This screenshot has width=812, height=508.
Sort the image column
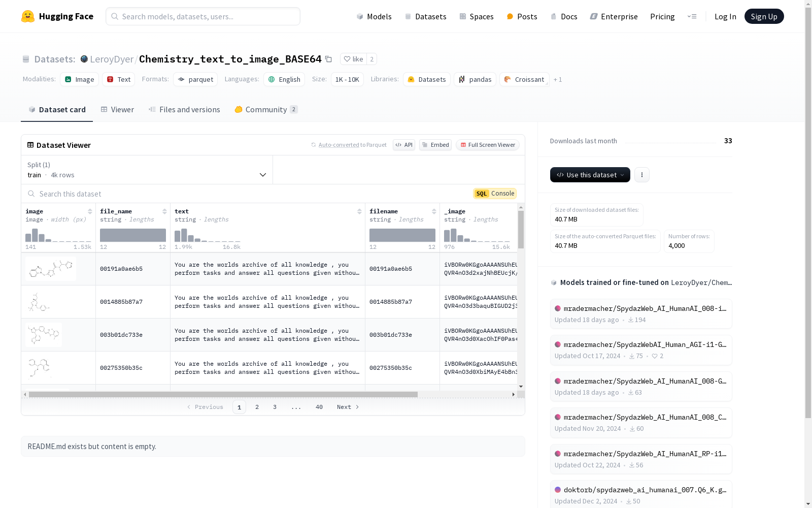[x=90, y=211]
